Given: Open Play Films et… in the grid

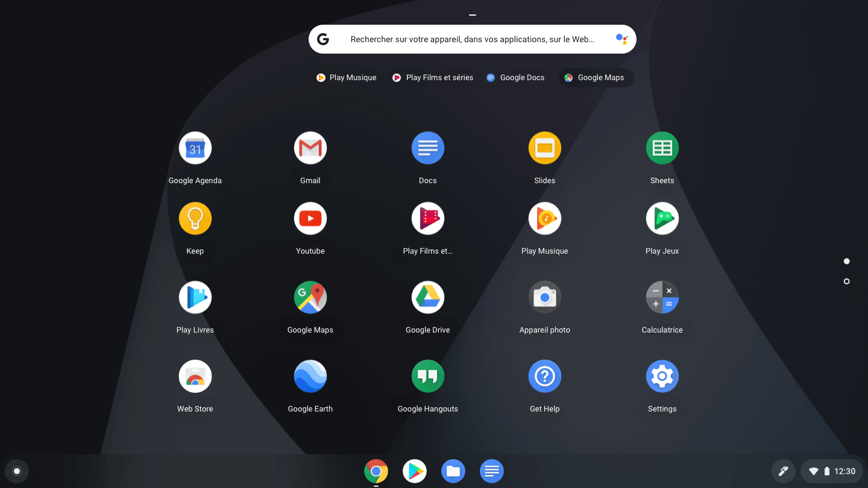Looking at the screenshot, I should [x=428, y=219].
